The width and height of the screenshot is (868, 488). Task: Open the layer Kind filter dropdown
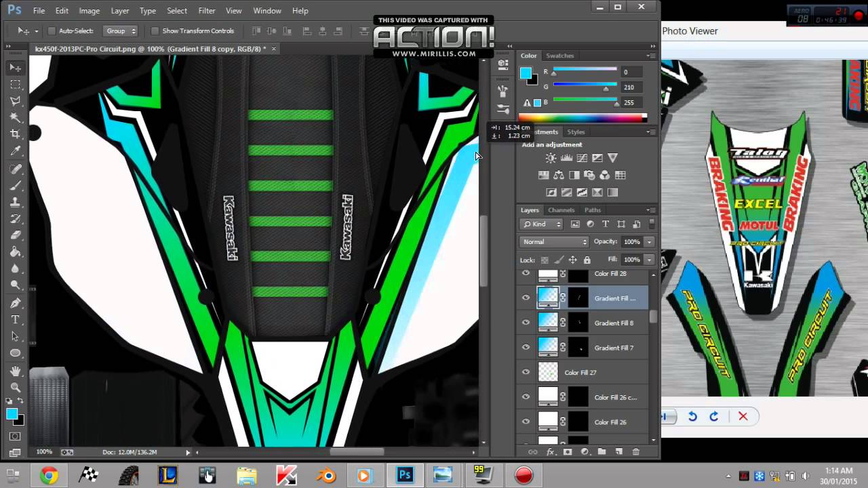tap(542, 224)
